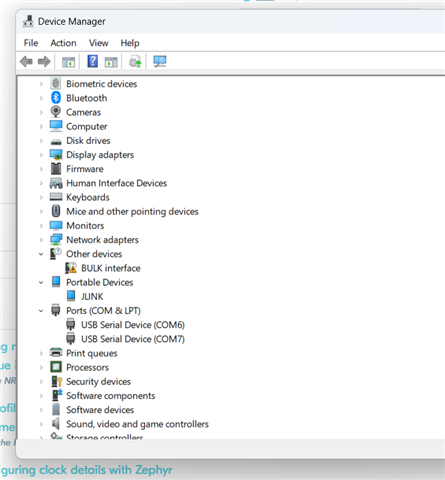Screen dimensions: 445x480
Task: Click the COM6 serial port icon
Action: click(x=71, y=324)
